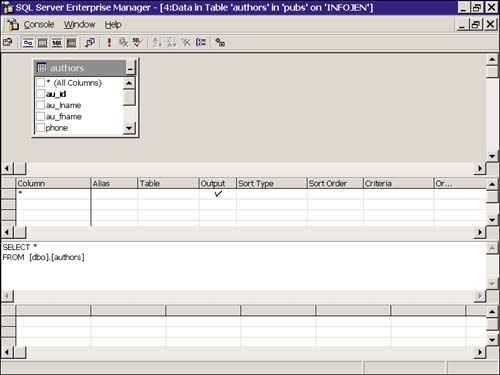Viewport: 500px width, 375px height.
Task: Toggle the Show Grid Pane icon
Action: tap(42, 43)
